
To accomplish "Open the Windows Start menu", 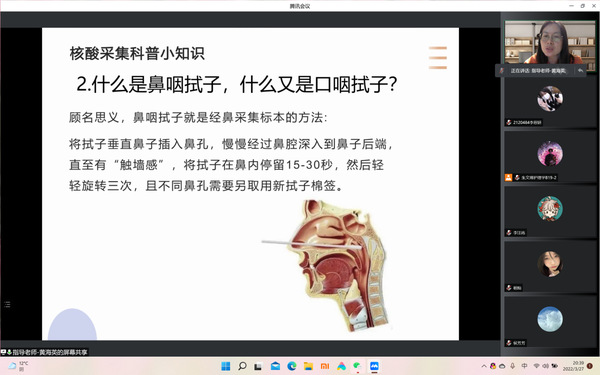I will coord(226,366).
